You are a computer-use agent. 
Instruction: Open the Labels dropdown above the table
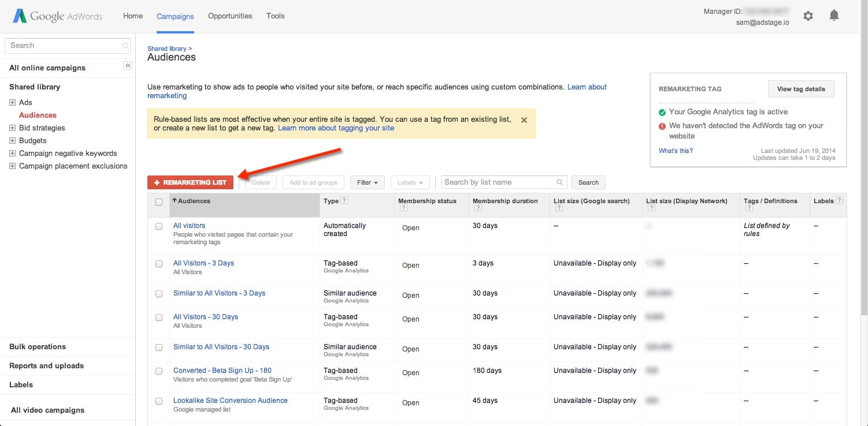pos(410,182)
